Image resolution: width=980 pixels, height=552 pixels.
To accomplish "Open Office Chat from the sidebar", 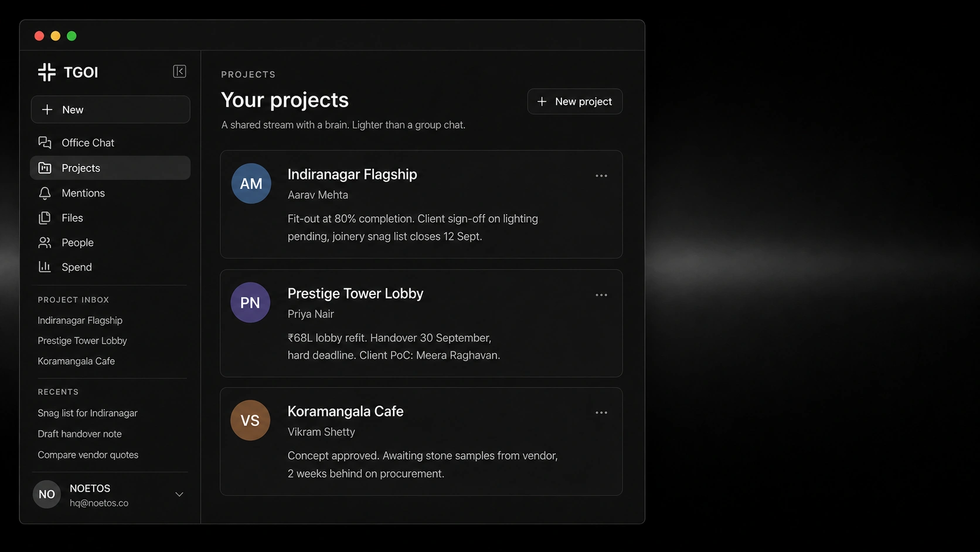I will tap(110, 143).
